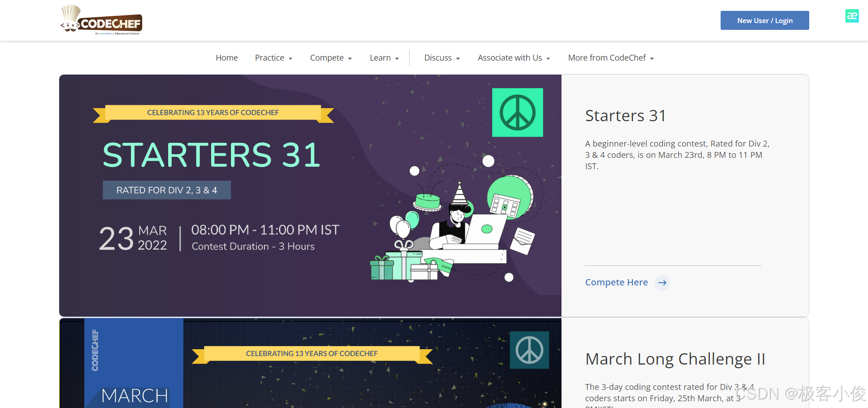Go to Home in navigation bar

[227, 58]
